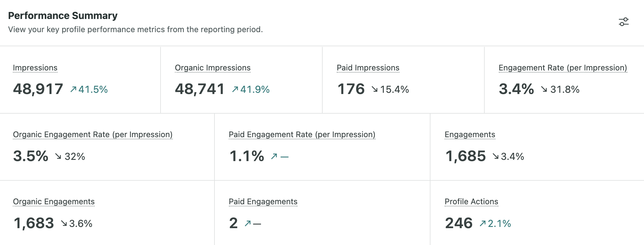Click the Organic Impressions upward trend arrow
644x245 pixels.
[235, 89]
